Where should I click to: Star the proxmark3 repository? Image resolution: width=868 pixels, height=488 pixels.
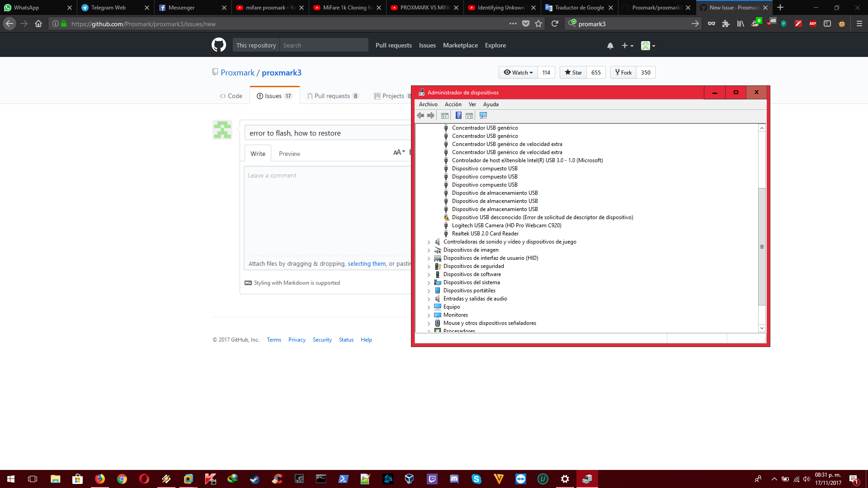coord(573,72)
